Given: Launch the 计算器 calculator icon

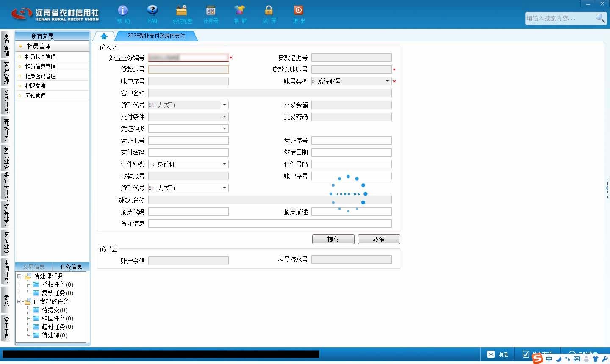Looking at the screenshot, I should pyautogui.click(x=211, y=10).
